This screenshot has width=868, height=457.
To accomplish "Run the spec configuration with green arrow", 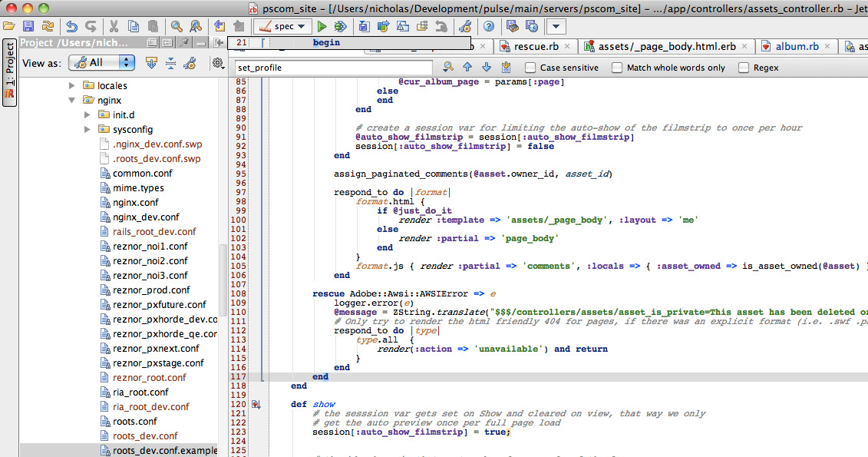I will tap(322, 26).
